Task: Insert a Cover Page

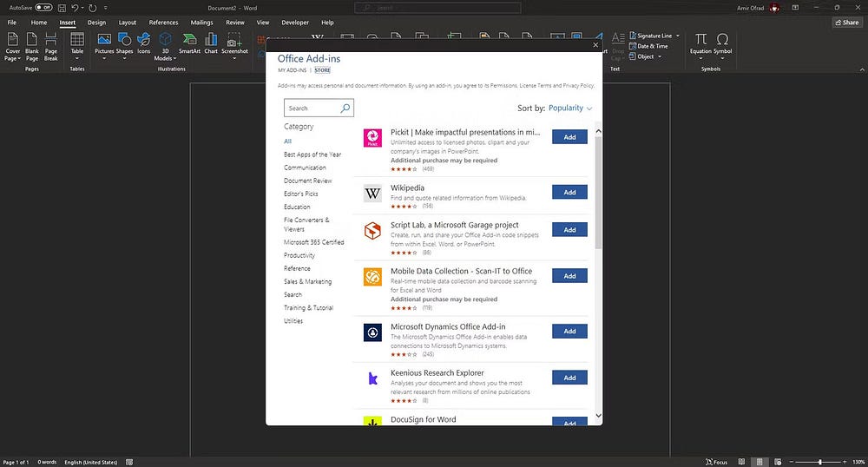Action: [x=12, y=47]
